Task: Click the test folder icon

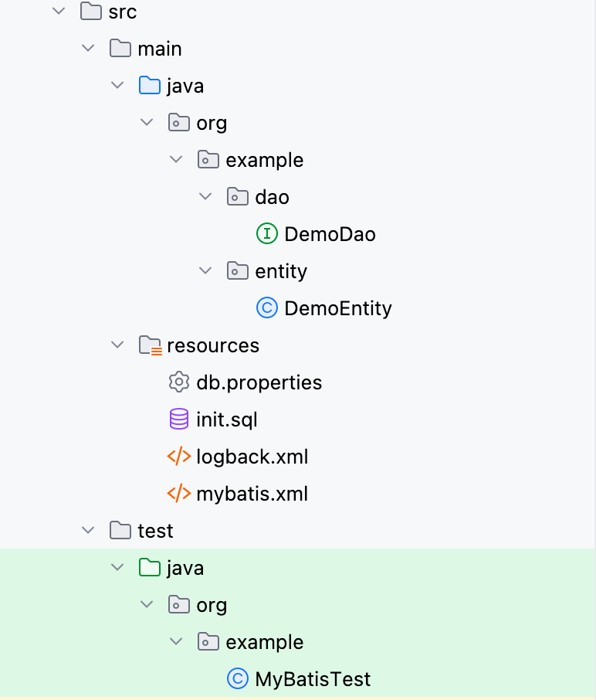Action: click(x=120, y=530)
